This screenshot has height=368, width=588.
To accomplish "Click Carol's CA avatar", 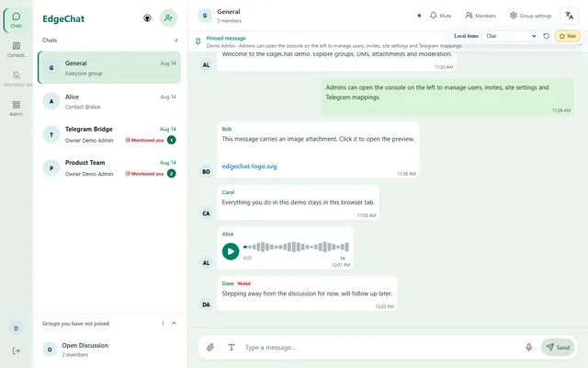I will pyautogui.click(x=206, y=213).
